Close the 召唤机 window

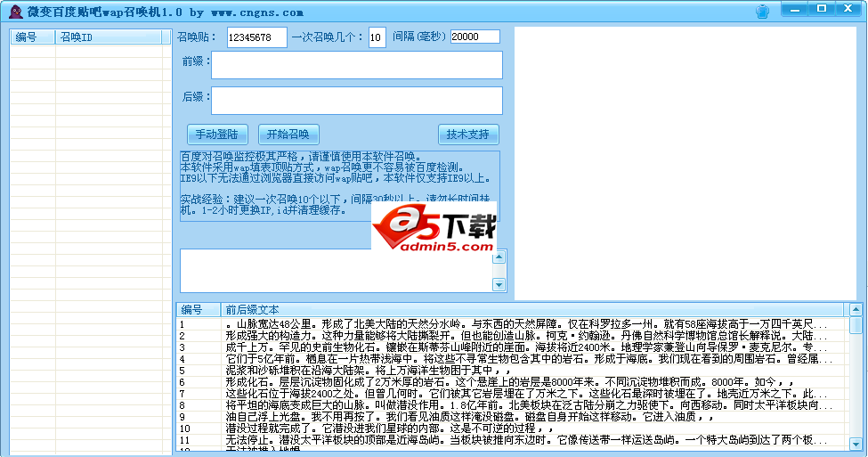(x=848, y=9)
